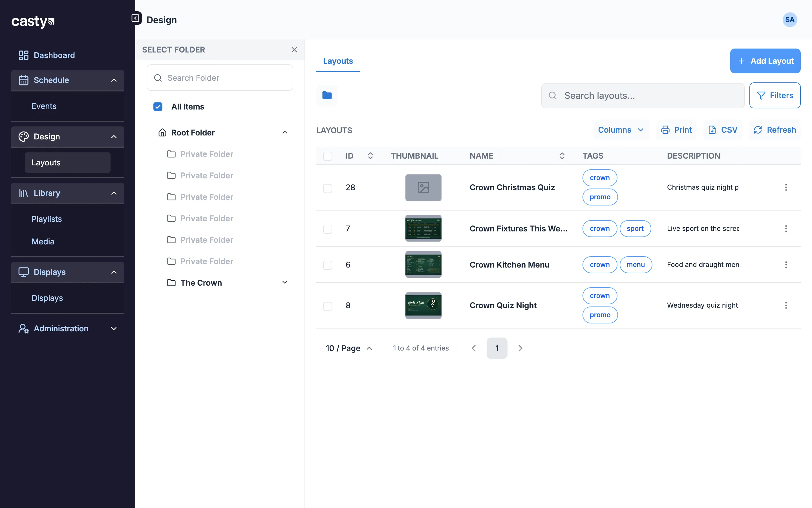Close the Select Folder panel
812x508 pixels.
(x=294, y=50)
